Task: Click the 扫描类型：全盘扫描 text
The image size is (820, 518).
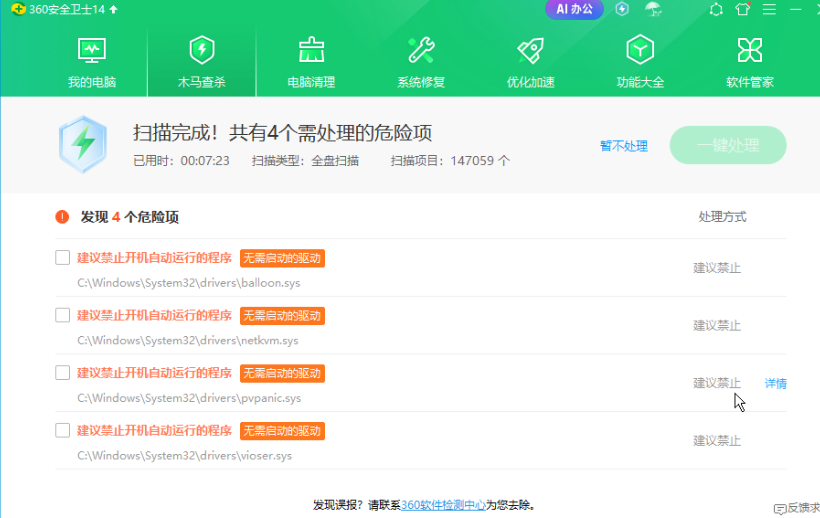Action: pyautogui.click(x=305, y=160)
